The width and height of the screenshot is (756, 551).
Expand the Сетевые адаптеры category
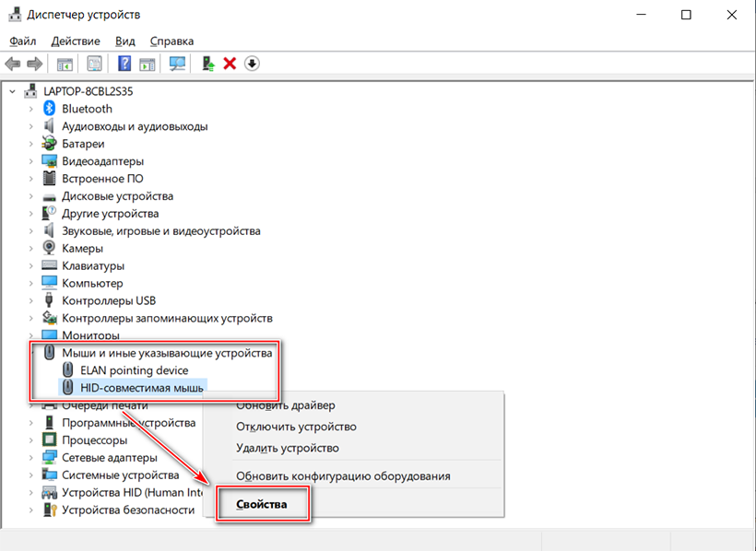click(30, 458)
